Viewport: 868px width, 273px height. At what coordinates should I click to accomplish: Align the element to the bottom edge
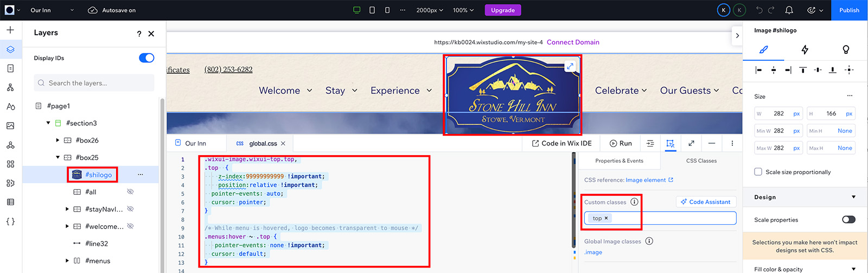(833, 70)
